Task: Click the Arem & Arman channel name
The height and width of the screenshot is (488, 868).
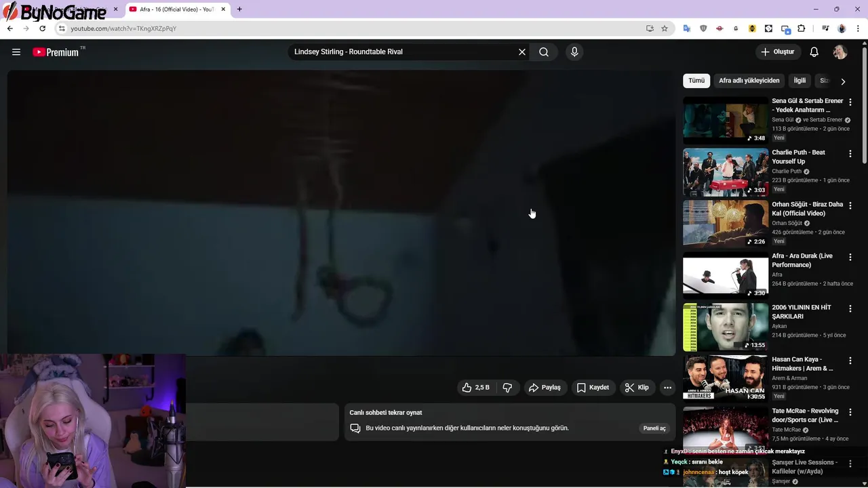Action: pos(789,378)
